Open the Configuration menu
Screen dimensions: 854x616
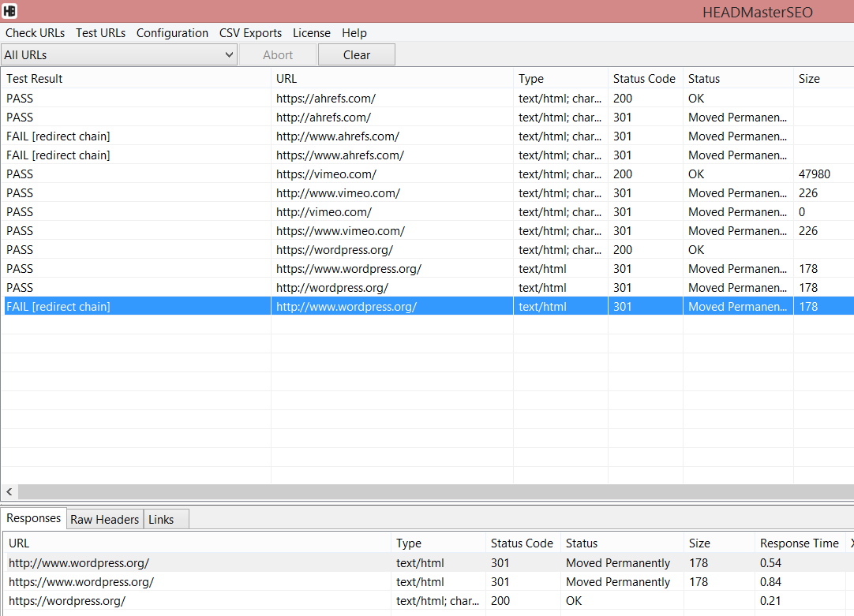click(172, 33)
